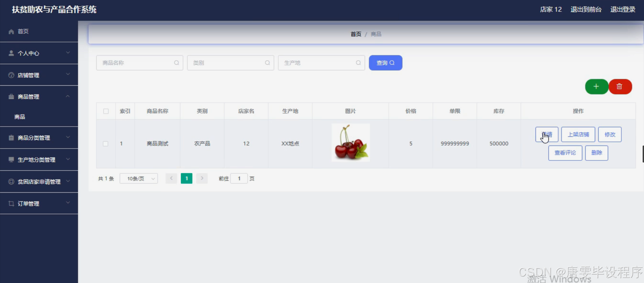Click the 商品名称 column header
This screenshot has height=283, width=644.
(x=157, y=111)
